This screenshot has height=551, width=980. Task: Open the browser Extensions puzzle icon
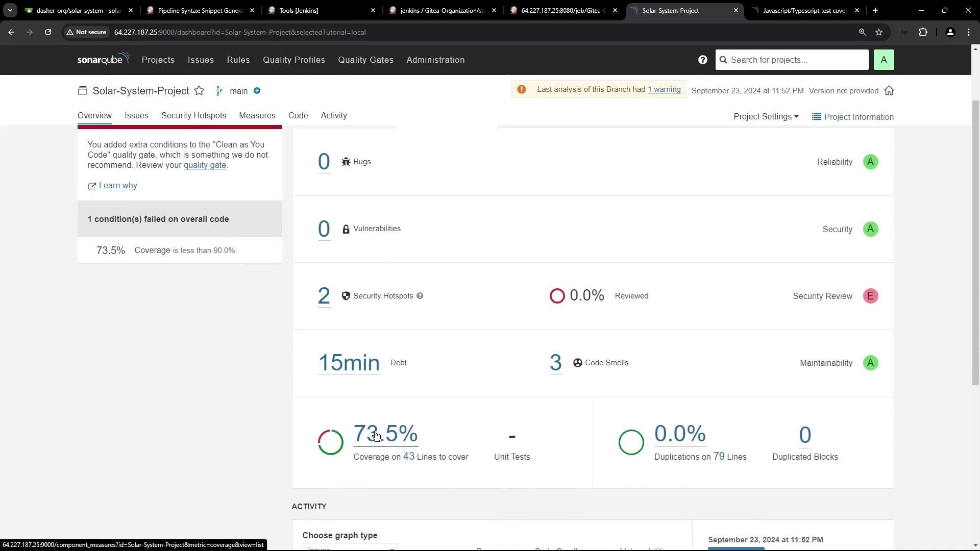(x=923, y=32)
